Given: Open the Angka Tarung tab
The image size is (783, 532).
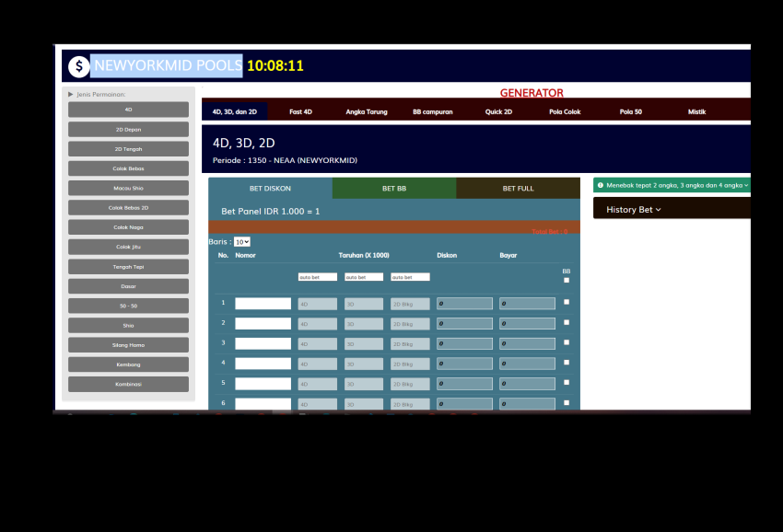Looking at the screenshot, I should (x=367, y=111).
